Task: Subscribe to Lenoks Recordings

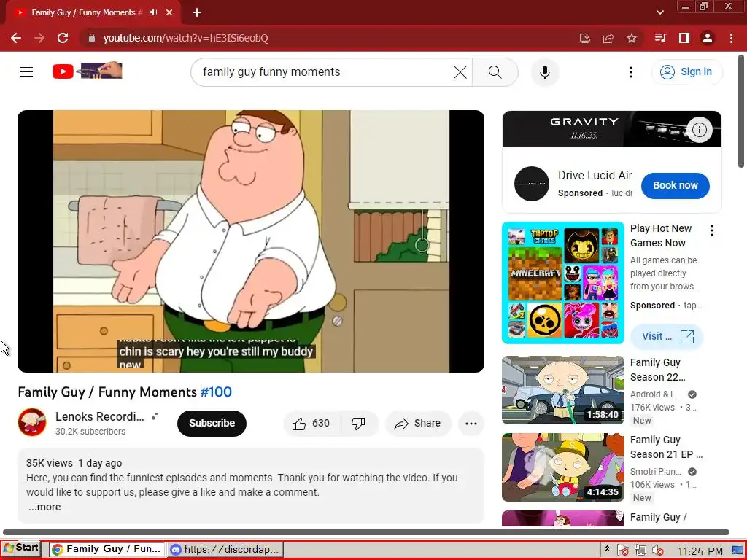Action: pyautogui.click(x=212, y=424)
